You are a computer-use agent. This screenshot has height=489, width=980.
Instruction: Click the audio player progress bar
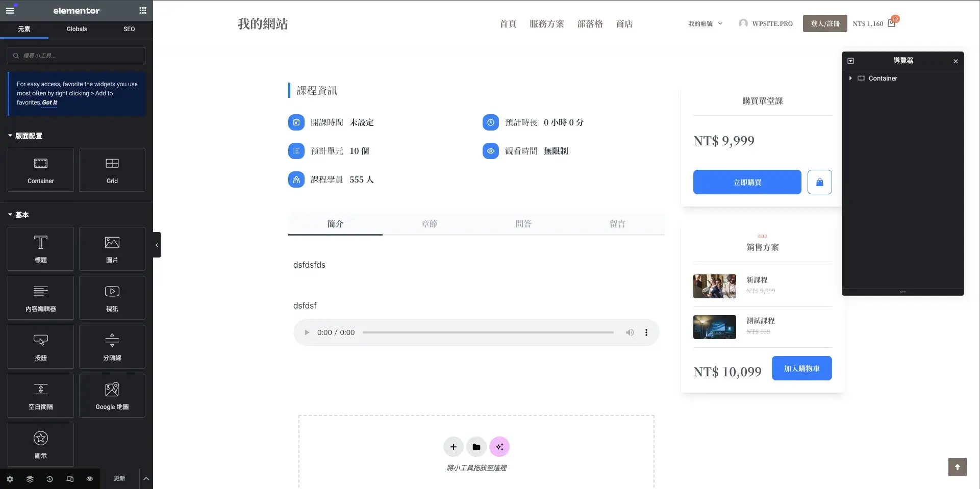pyautogui.click(x=488, y=332)
